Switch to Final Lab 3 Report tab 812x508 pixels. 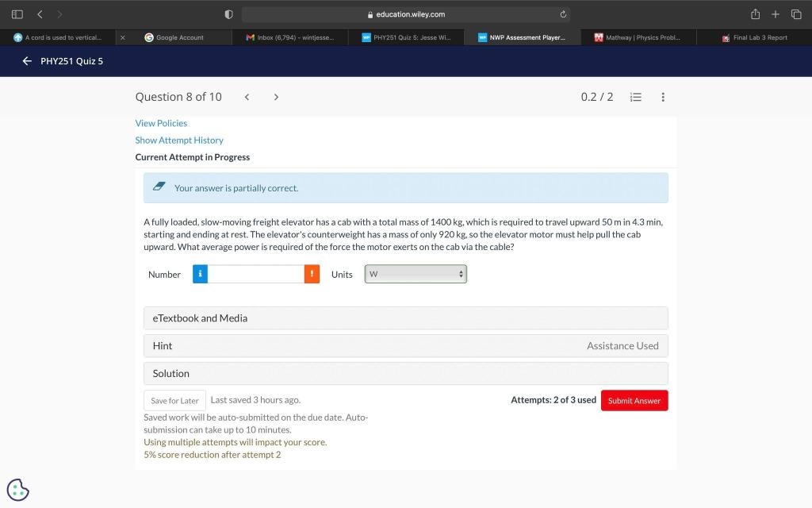pyautogui.click(x=754, y=37)
